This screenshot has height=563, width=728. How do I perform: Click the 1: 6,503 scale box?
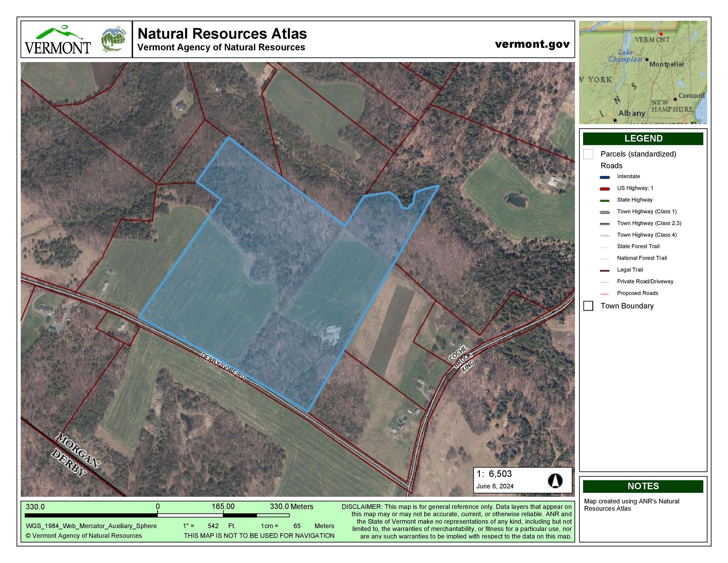[523, 480]
